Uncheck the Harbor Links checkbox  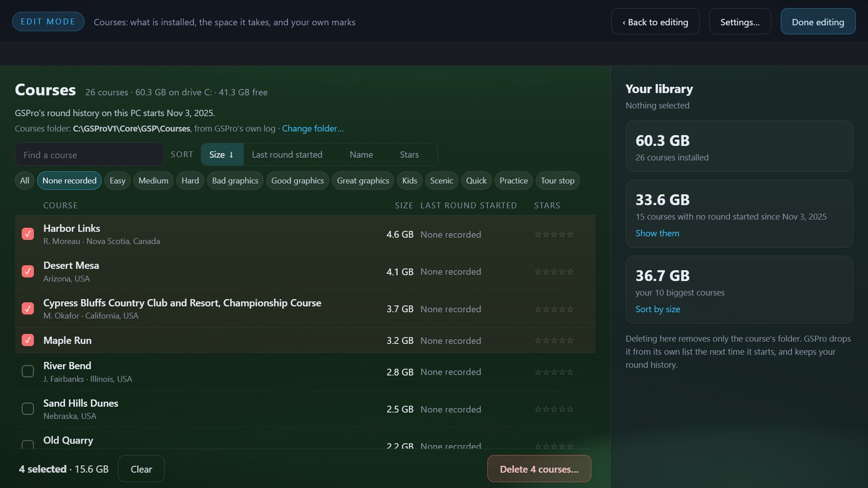click(28, 234)
